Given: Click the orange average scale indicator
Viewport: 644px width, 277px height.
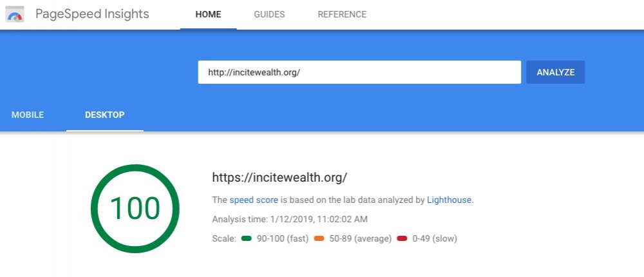Looking at the screenshot, I should 319,238.
